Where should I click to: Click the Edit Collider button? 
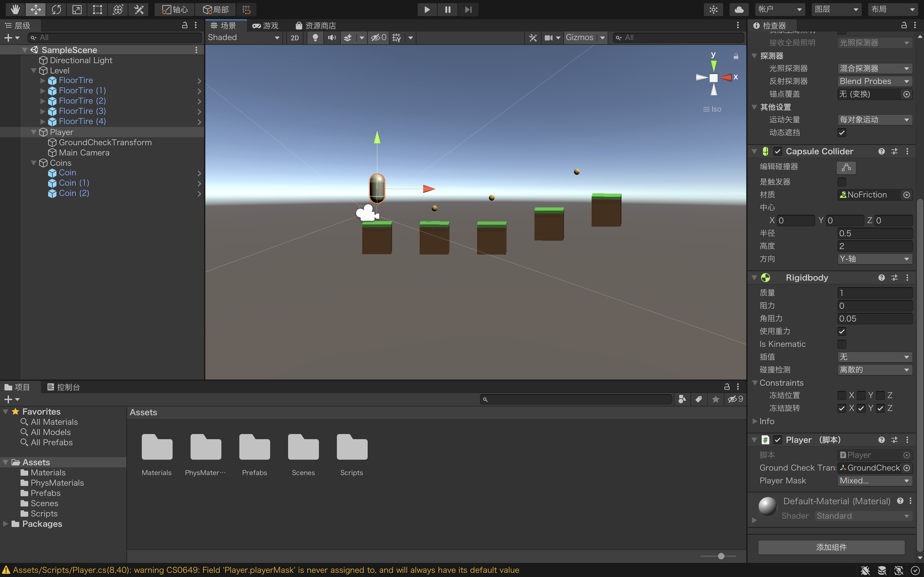tap(846, 167)
